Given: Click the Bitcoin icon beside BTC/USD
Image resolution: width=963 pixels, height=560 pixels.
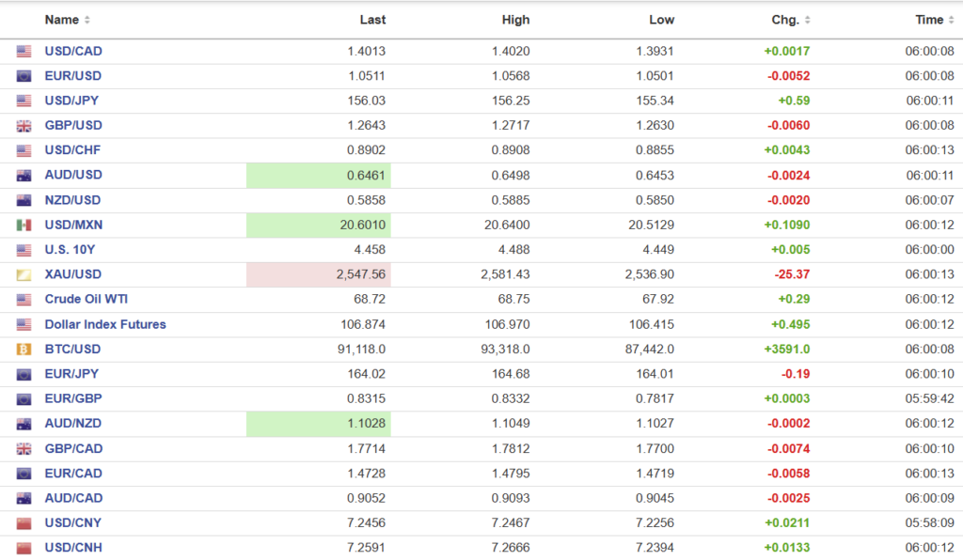Looking at the screenshot, I should click(24, 350).
